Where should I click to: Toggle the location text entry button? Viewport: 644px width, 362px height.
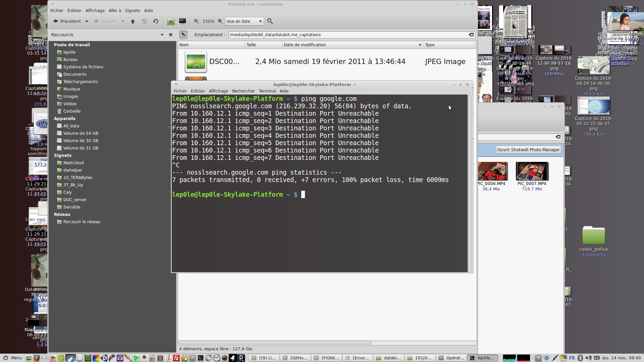tap(183, 35)
